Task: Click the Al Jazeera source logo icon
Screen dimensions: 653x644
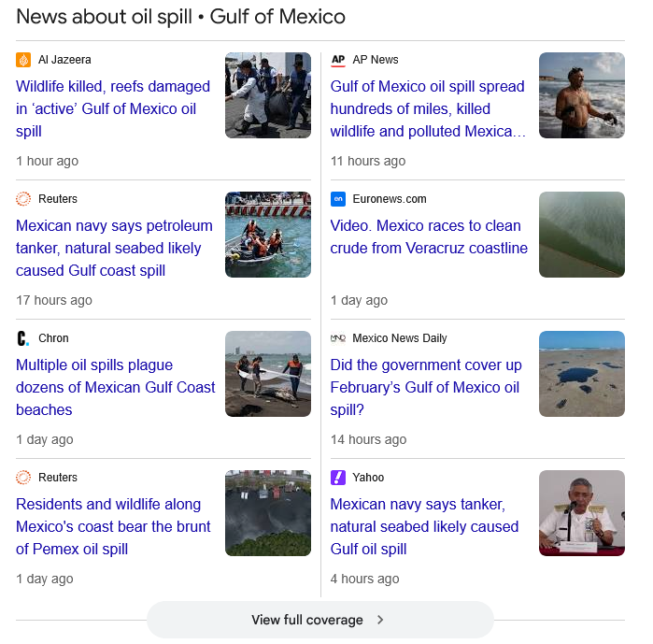Action: 23,60
